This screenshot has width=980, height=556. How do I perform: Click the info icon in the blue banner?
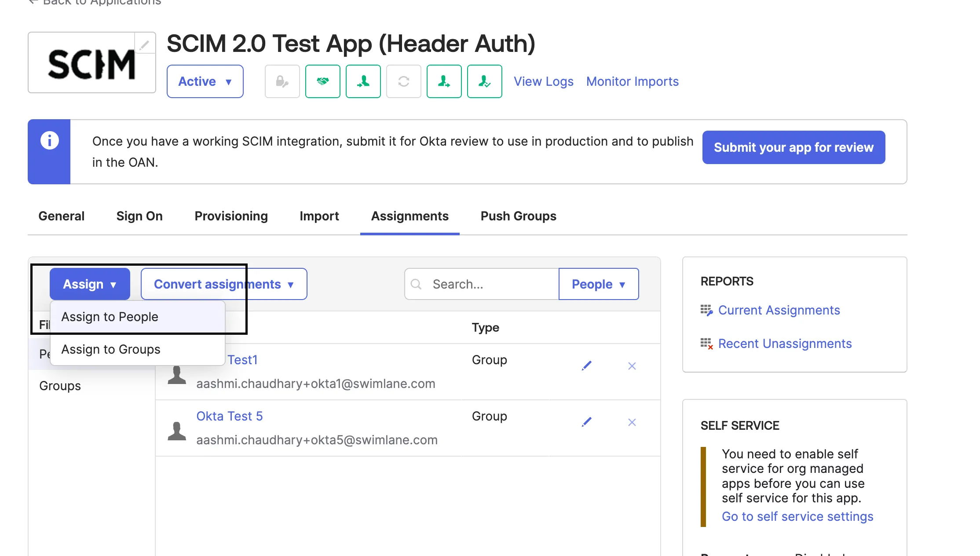point(50,141)
